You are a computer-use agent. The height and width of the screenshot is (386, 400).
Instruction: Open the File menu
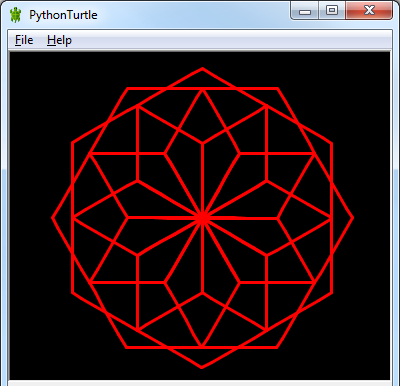(x=24, y=40)
